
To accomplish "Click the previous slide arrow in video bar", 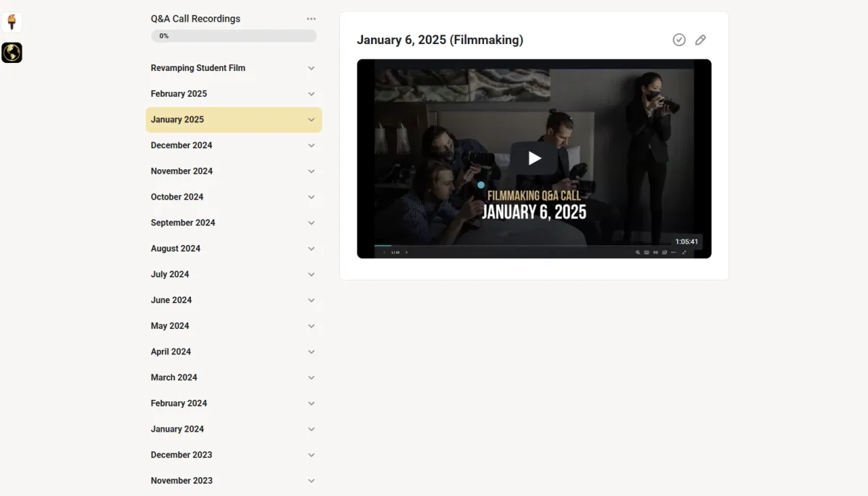I will pos(384,252).
